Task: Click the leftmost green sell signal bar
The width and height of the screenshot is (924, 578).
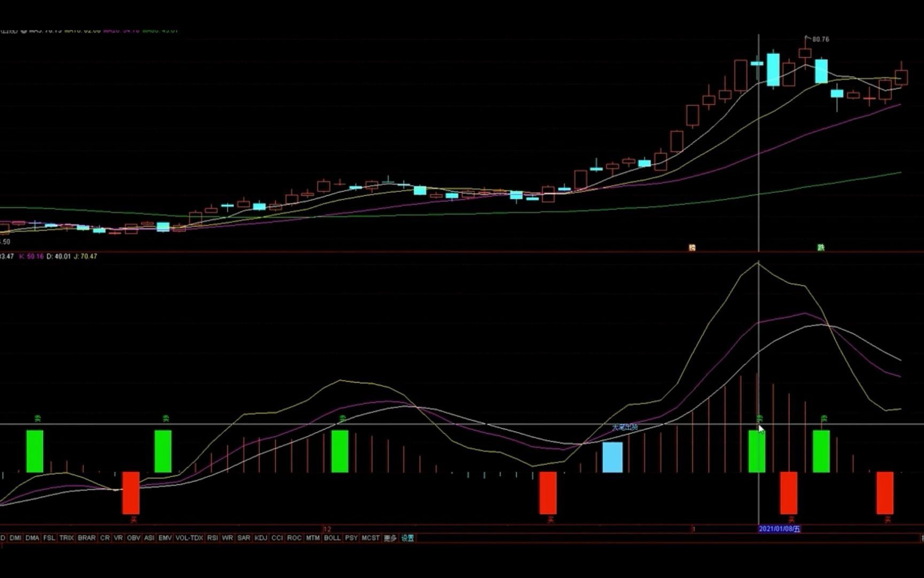Action: [35, 451]
